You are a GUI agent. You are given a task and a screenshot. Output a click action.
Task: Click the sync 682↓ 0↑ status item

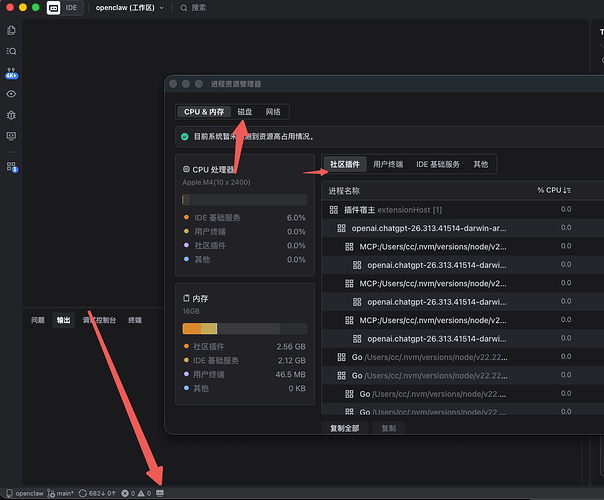tap(97, 493)
